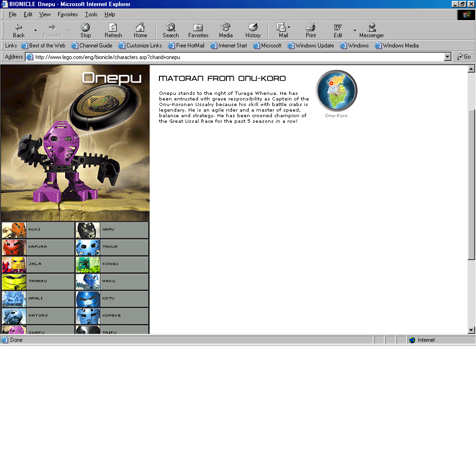
Task: Click the Onu-Koro island map globe
Action: 337,91
